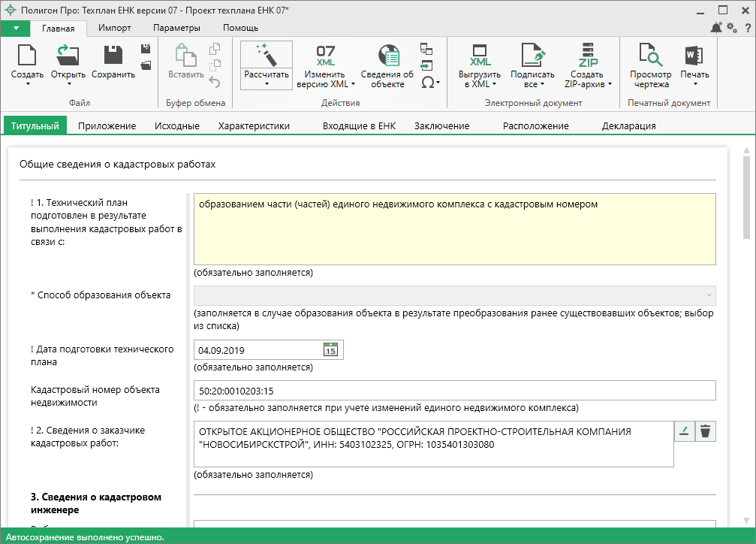Click the settings gears icon
This screenshot has height=544, width=756.
click(x=732, y=28)
